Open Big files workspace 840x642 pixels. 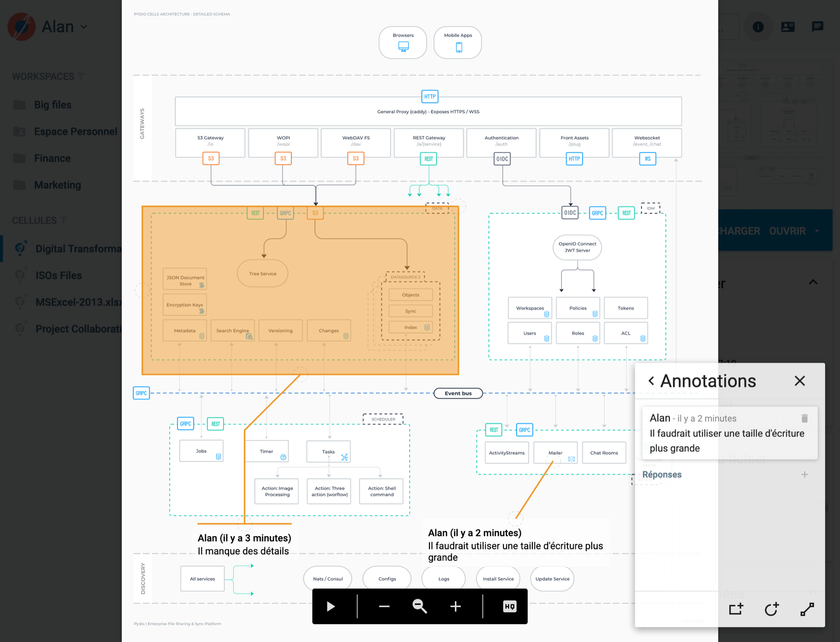click(x=52, y=105)
